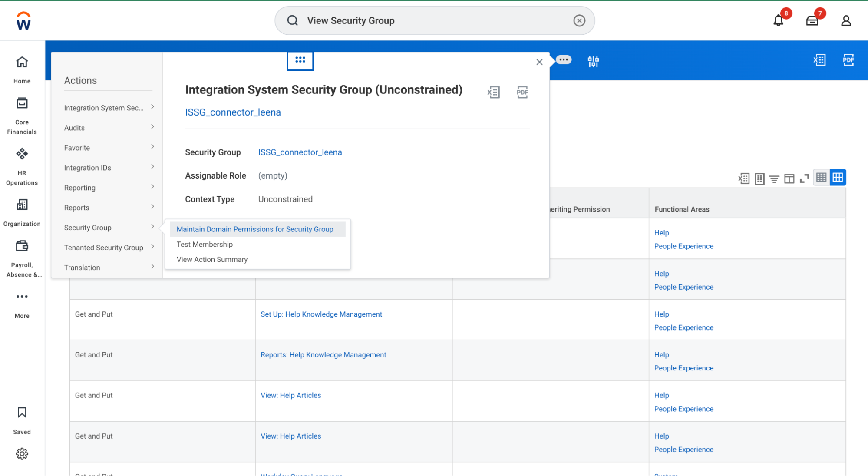Toggle fullscreen mode for the table
This screenshot has width=868, height=476.
(804, 178)
